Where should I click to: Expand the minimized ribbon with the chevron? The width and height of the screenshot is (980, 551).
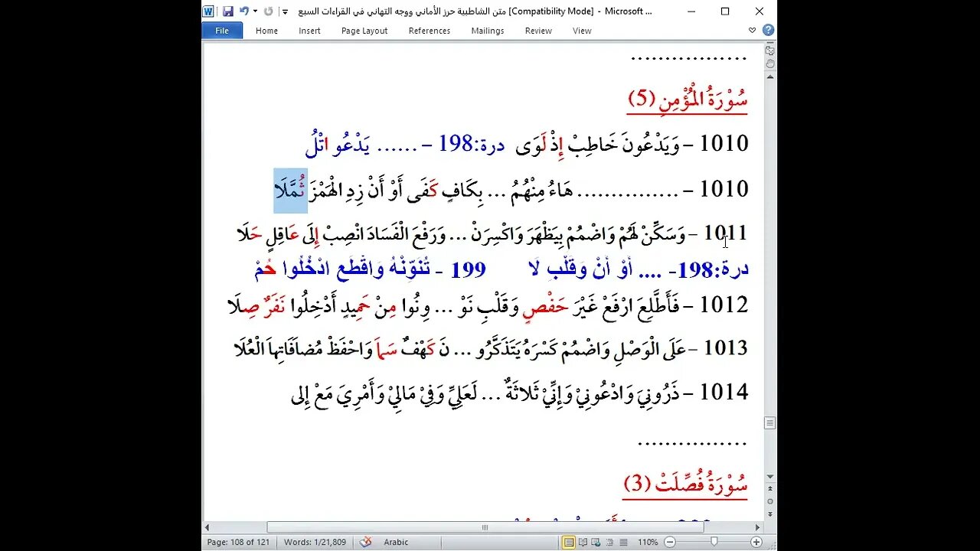[x=752, y=31]
